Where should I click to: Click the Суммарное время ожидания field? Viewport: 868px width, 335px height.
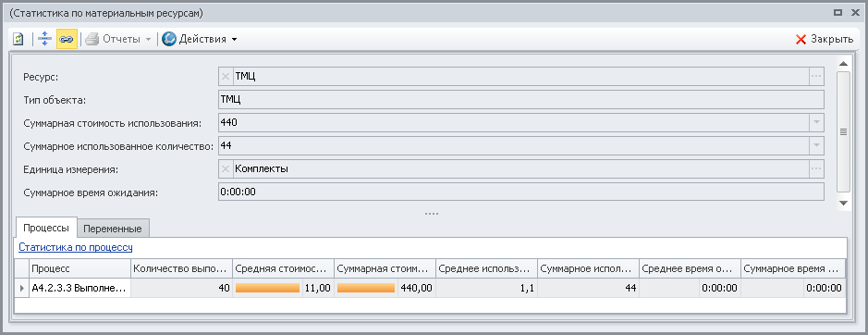click(x=520, y=192)
